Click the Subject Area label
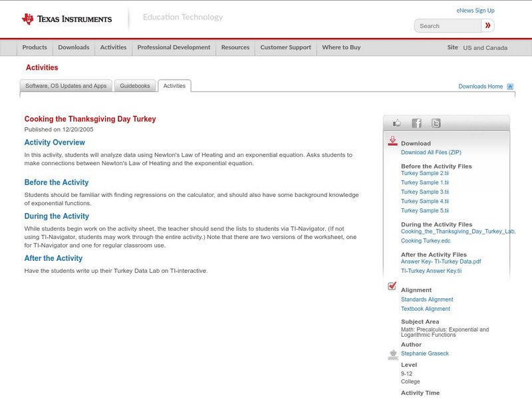This screenshot has height=398, width=532. click(x=420, y=321)
